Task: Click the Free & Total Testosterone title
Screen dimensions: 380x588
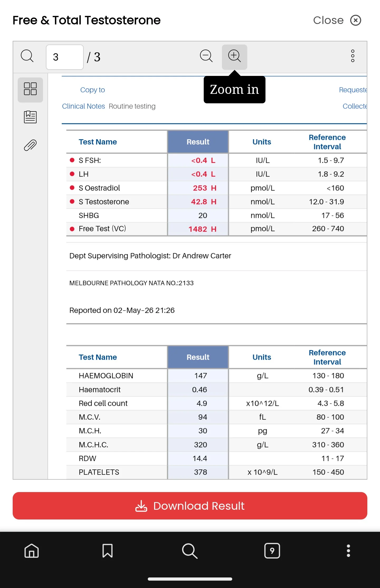Action: tap(87, 20)
